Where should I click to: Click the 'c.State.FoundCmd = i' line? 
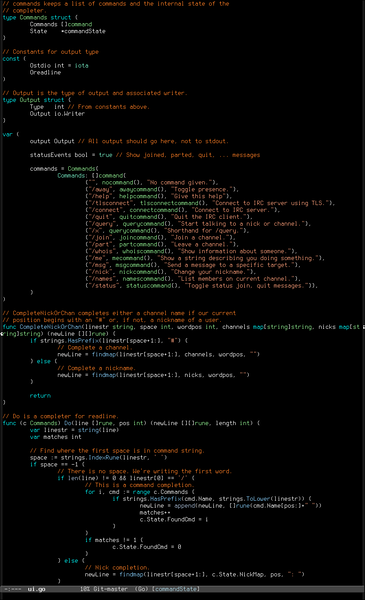[x=174, y=520]
